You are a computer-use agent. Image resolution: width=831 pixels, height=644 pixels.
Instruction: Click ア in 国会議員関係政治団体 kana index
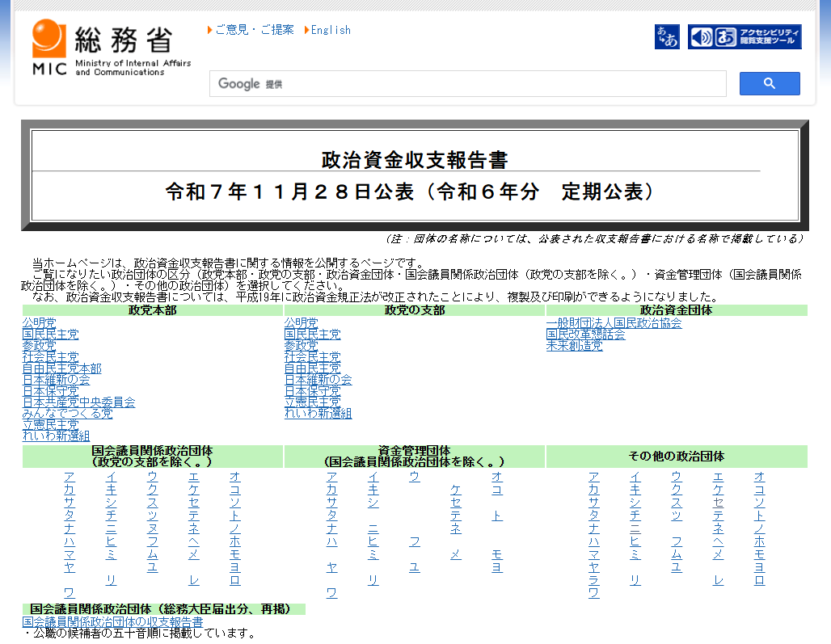(70, 477)
